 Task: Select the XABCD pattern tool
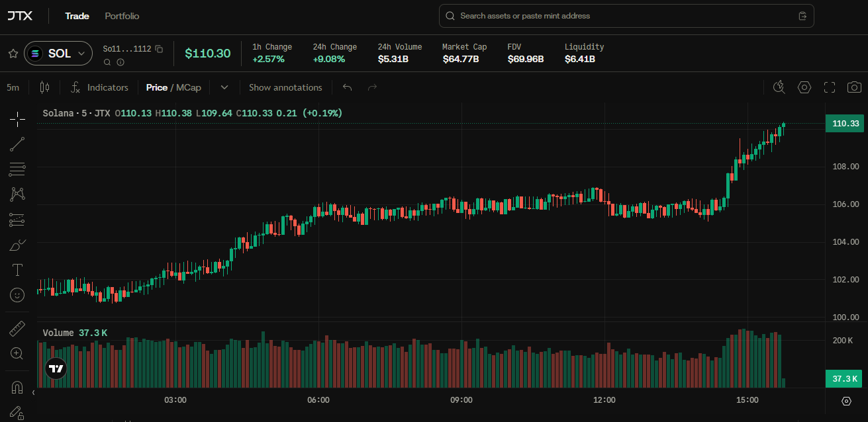coord(17,194)
